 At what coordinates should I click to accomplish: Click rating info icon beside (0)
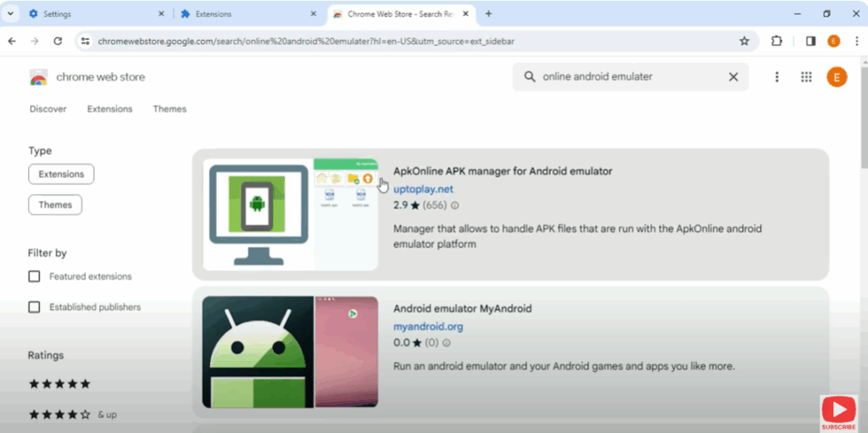click(446, 342)
